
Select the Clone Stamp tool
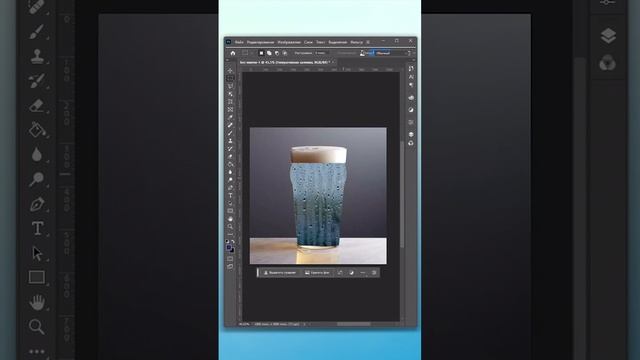coord(230,141)
